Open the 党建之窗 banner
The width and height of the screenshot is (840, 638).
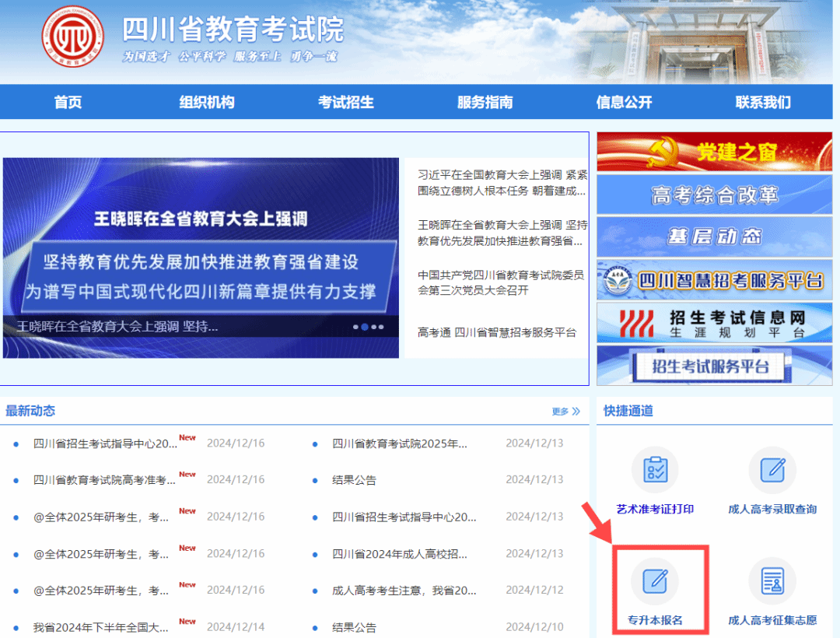(713, 151)
